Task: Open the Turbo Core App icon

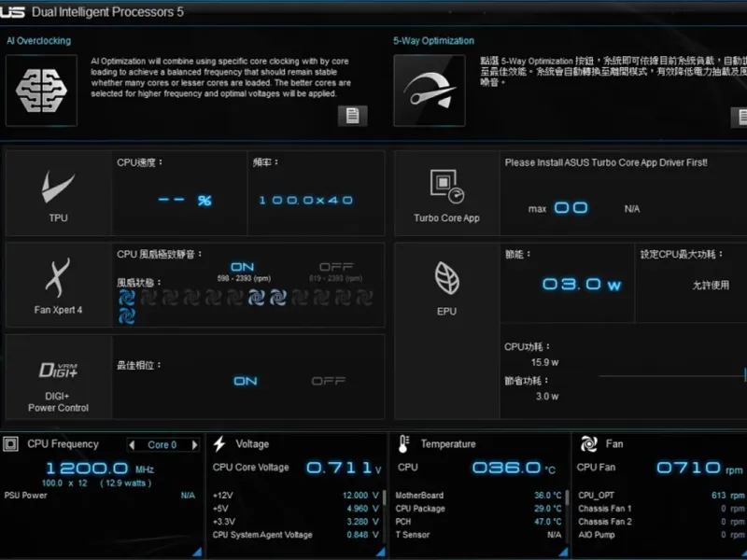Action: pyautogui.click(x=447, y=187)
